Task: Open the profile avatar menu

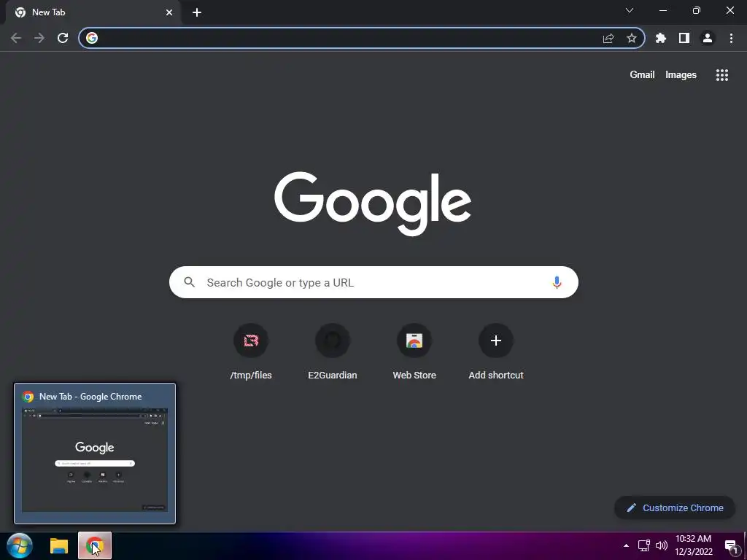Action: click(708, 38)
